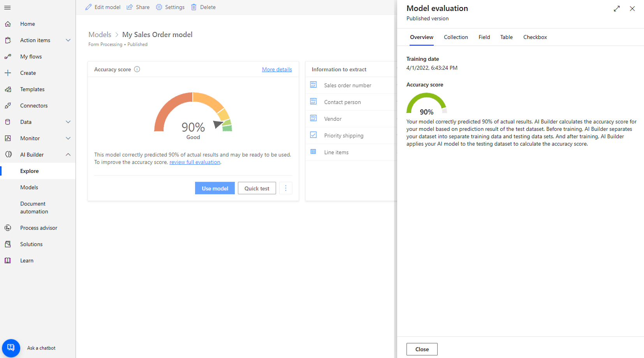Click the Accuracy score info icon
The image size is (644, 358).
[x=137, y=69]
